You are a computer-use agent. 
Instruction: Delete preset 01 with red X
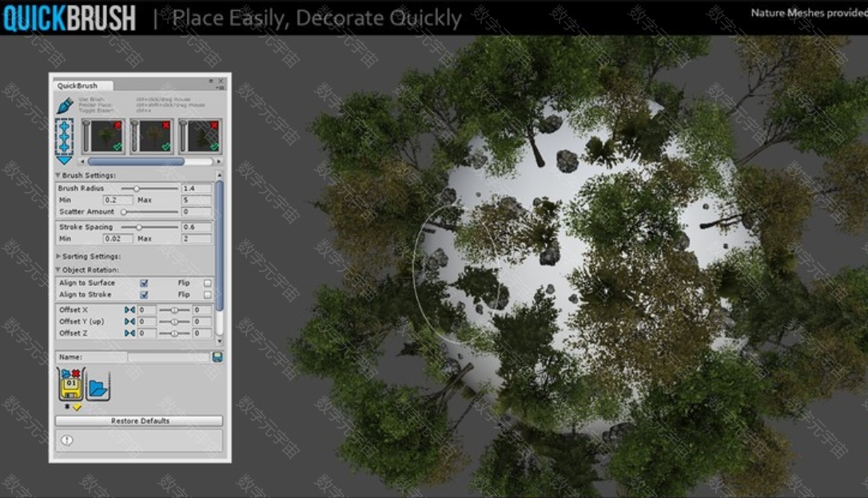pyautogui.click(x=76, y=374)
